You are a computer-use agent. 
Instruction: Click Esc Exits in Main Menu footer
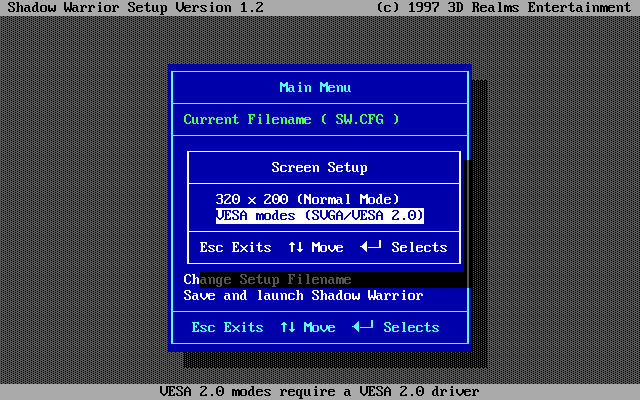[x=227, y=327]
